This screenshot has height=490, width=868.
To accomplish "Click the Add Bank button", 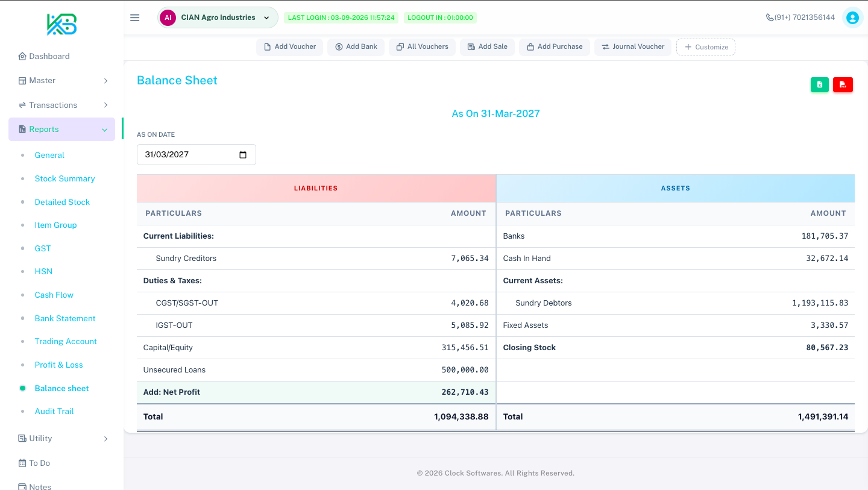I will [356, 47].
